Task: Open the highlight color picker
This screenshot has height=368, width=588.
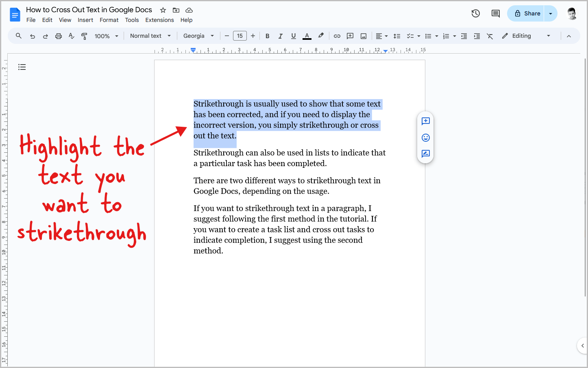Action: tap(321, 36)
